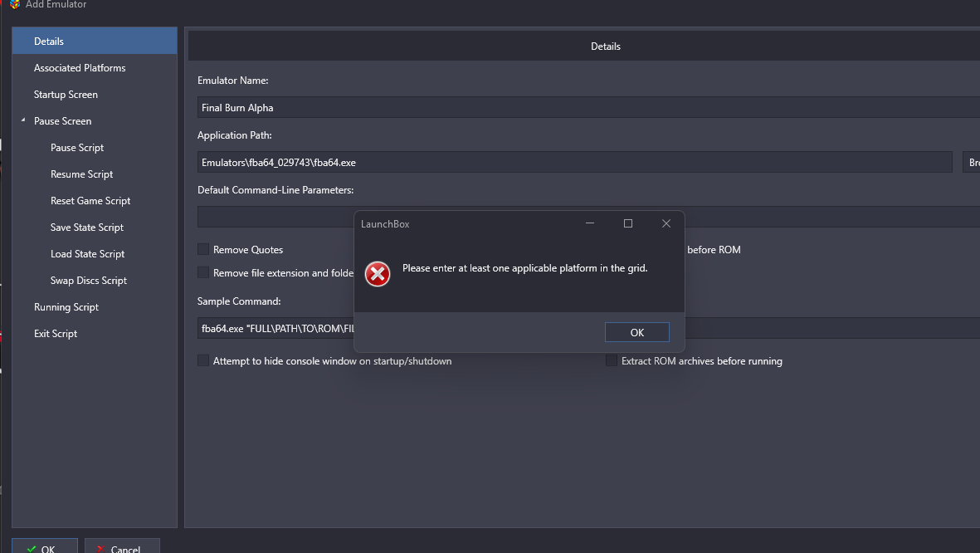The height and width of the screenshot is (553, 980).
Task: Select the Details section in sidebar
Action: click(x=95, y=42)
